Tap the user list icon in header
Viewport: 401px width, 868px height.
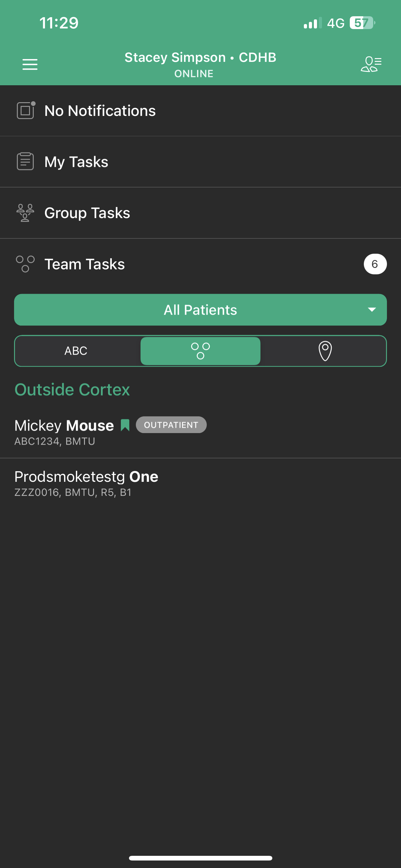coord(371,64)
